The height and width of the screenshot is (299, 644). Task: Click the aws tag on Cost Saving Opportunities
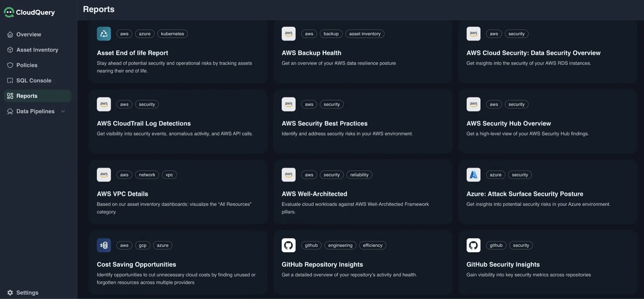coord(124,245)
